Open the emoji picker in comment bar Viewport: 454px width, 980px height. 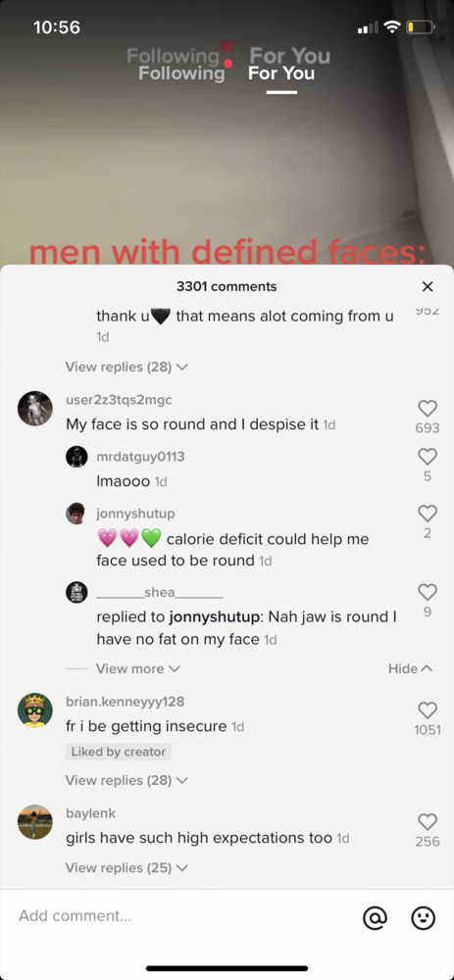tap(423, 917)
